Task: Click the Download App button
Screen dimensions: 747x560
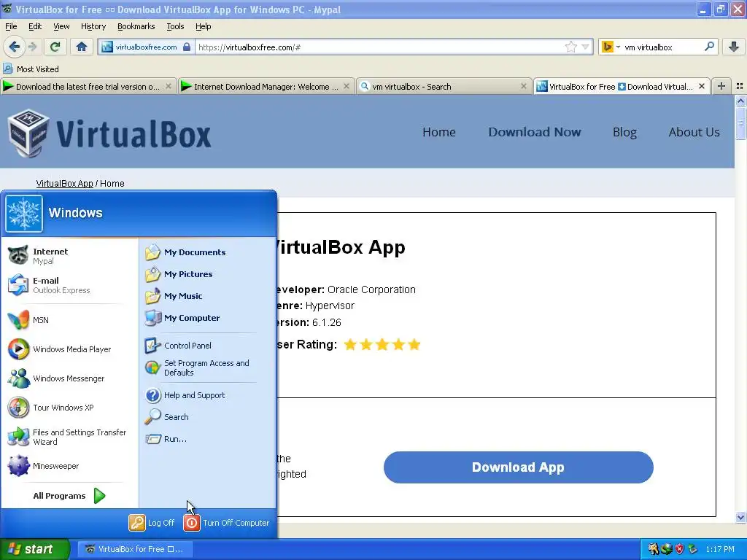Action: [x=519, y=467]
